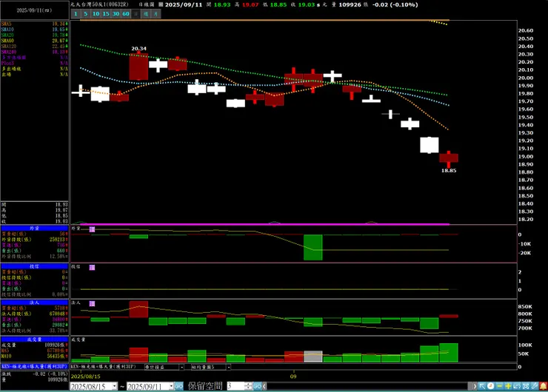Zoom out with the yellow minus icon
This screenshot has width=548, height=392.
[x=499, y=386]
